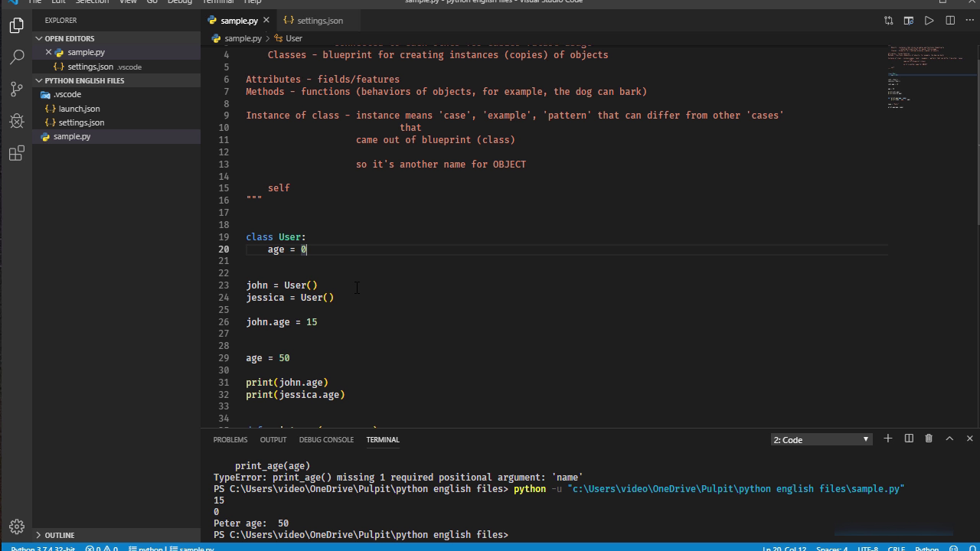Collapse the OPEN EDITORS section

(x=69, y=37)
